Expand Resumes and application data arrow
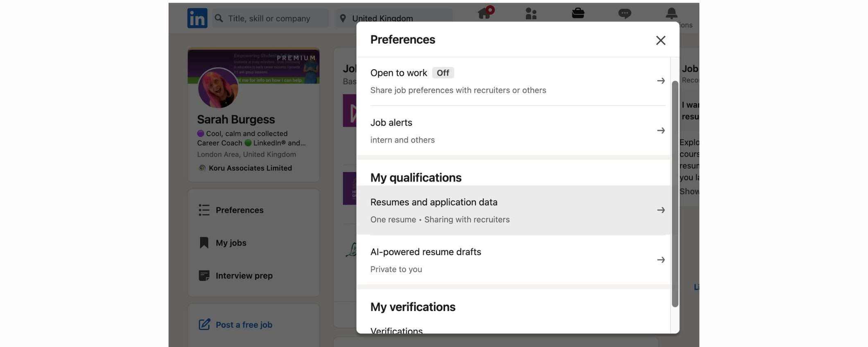Viewport: 868px width, 347px height. click(660, 210)
